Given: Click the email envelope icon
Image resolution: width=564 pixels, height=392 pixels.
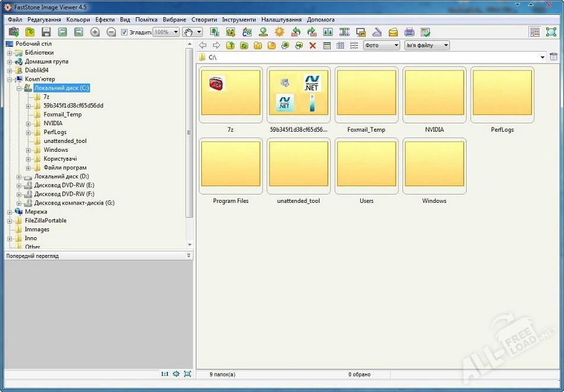Looking at the screenshot, I should coord(393,32).
